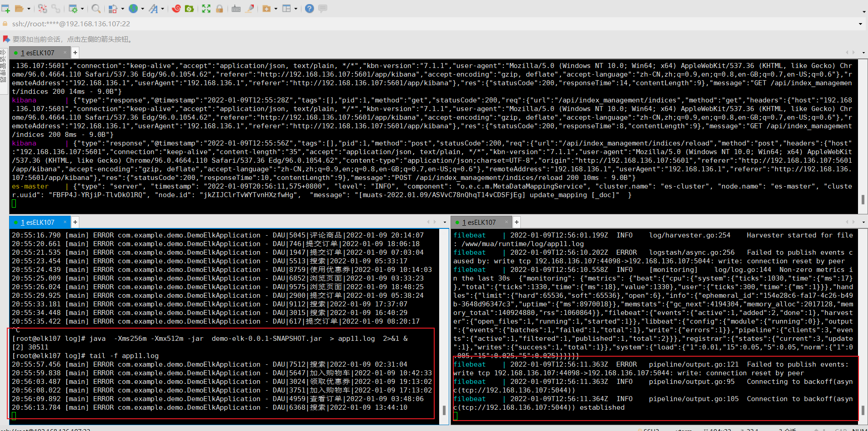This screenshot has width=868, height=431.
Task: Click the Open session folder icon
Action: pos(19,9)
